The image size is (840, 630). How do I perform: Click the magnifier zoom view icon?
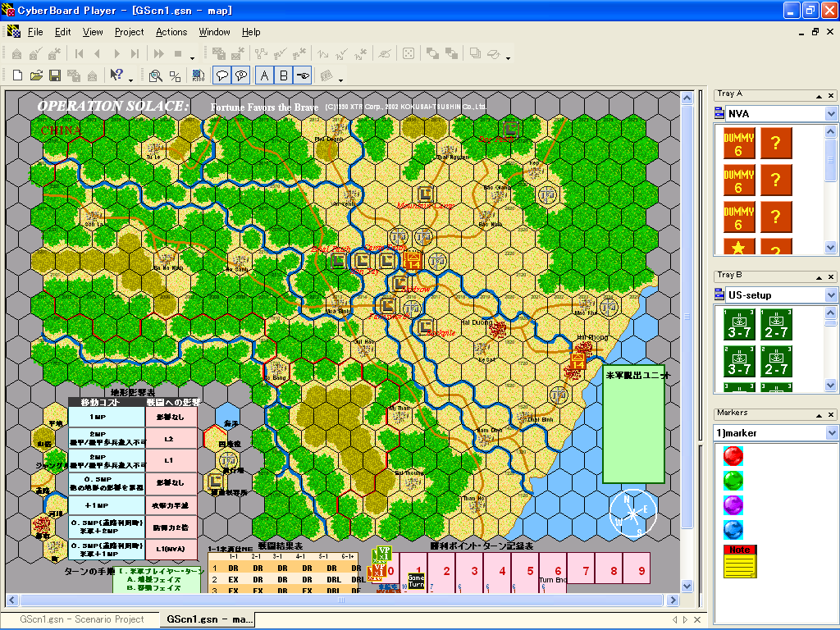[x=155, y=75]
